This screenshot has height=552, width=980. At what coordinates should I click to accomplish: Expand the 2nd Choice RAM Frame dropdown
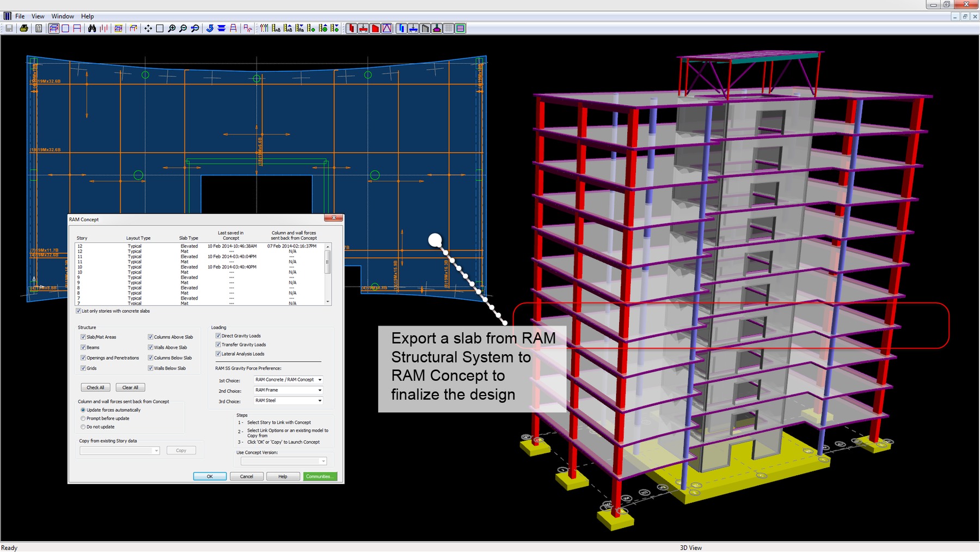click(320, 390)
